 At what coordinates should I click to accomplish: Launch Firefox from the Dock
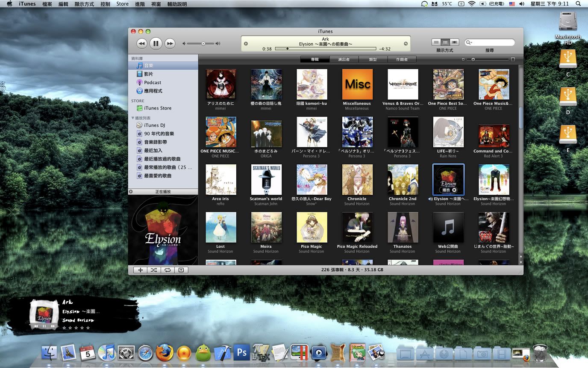(165, 353)
